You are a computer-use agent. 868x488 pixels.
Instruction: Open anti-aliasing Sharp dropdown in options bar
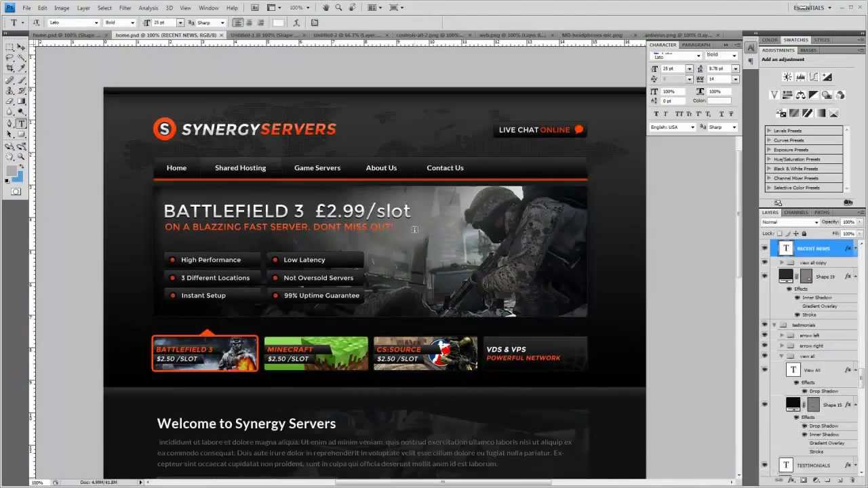point(222,22)
